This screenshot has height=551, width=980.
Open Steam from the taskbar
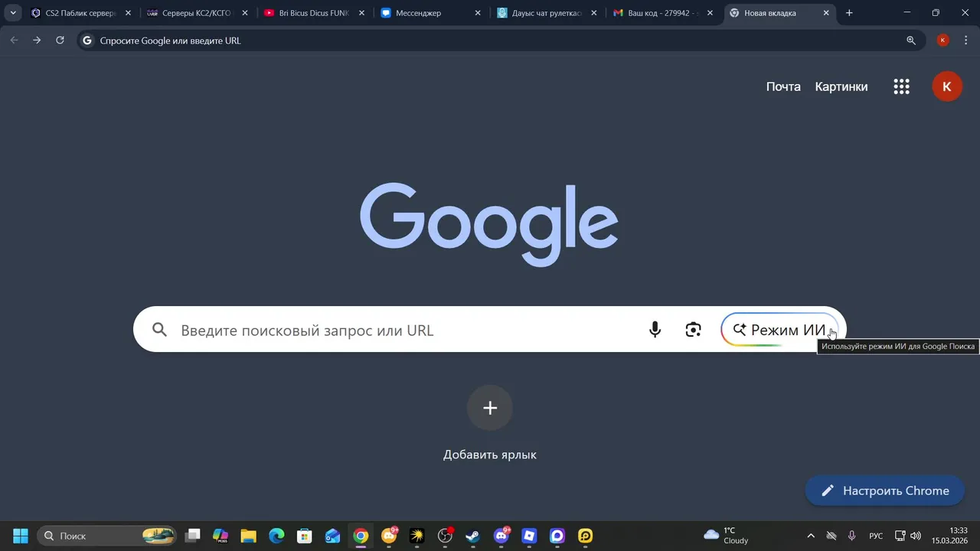coord(473,536)
